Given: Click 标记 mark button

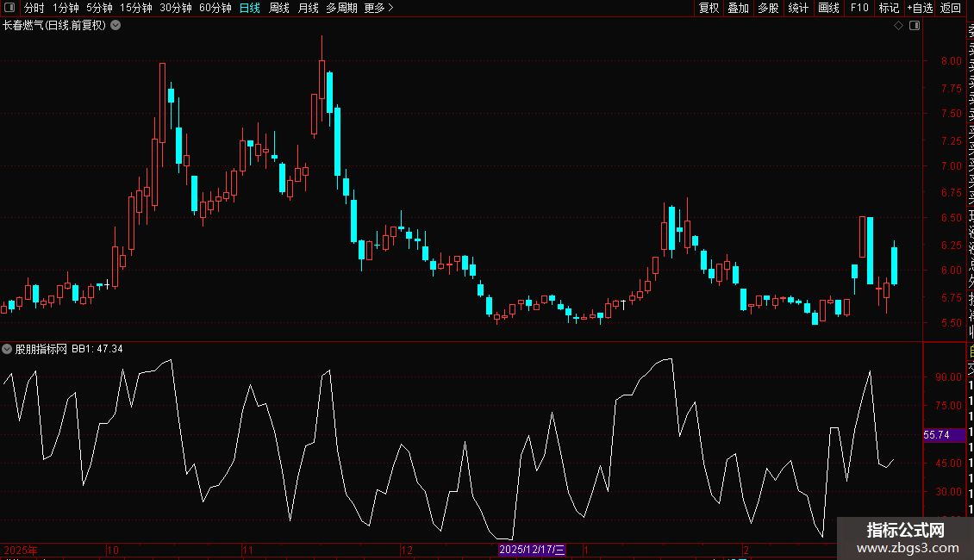Looking at the screenshot, I should pos(889,8).
